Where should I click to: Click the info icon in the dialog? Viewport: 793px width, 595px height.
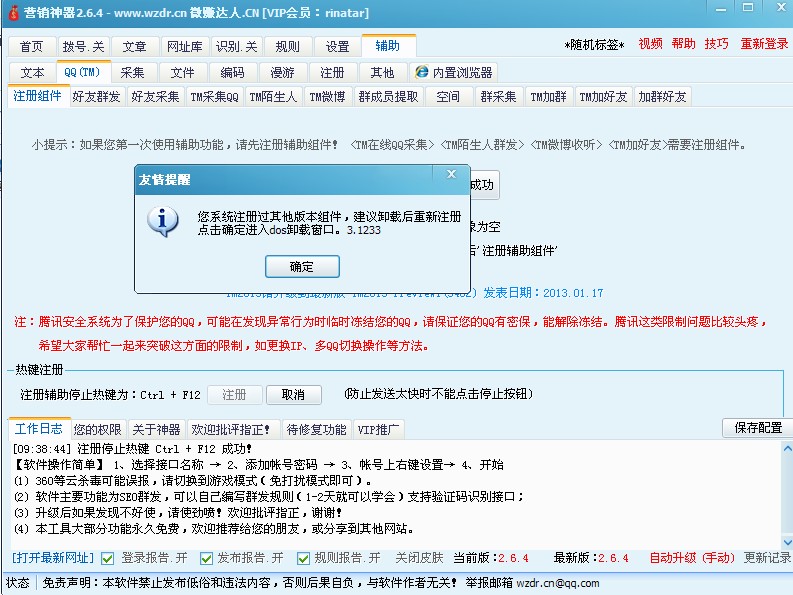pyautogui.click(x=162, y=222)
